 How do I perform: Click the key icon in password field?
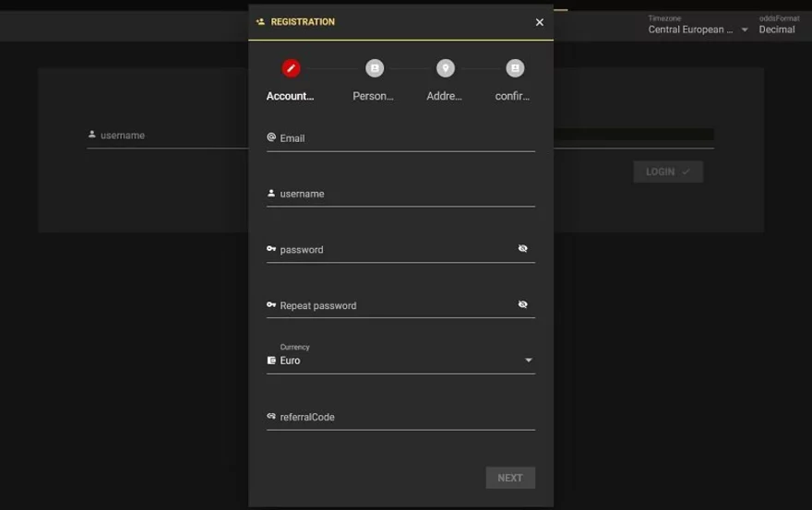(x=271, y=249)
